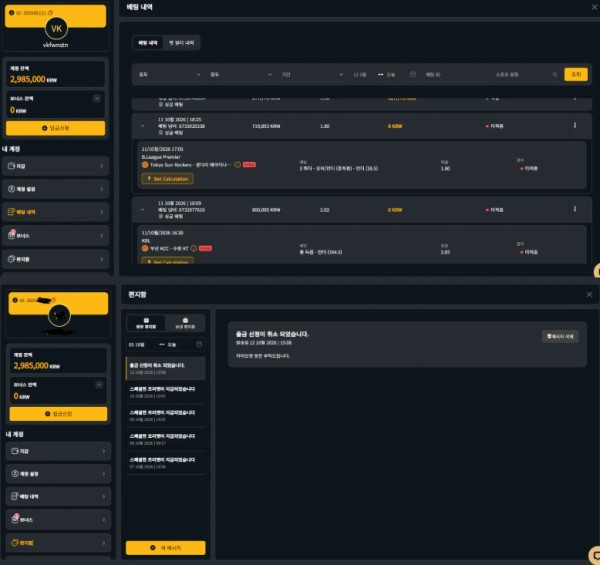
Task: Click the bet ID input field
Action: pyautogui.click(x=455, y=75)
